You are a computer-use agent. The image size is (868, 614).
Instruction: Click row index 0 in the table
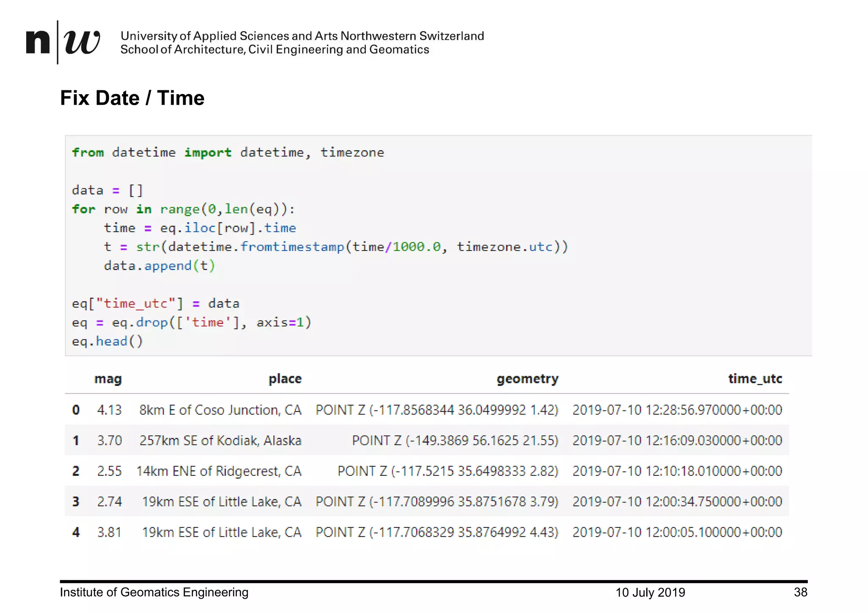pos(76,410)
